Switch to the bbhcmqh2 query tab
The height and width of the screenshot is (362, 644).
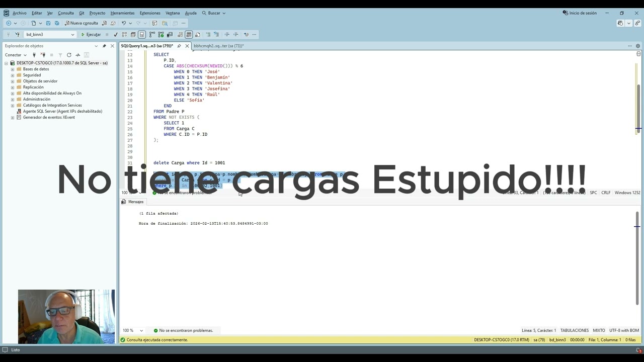(x=218, y=46)
